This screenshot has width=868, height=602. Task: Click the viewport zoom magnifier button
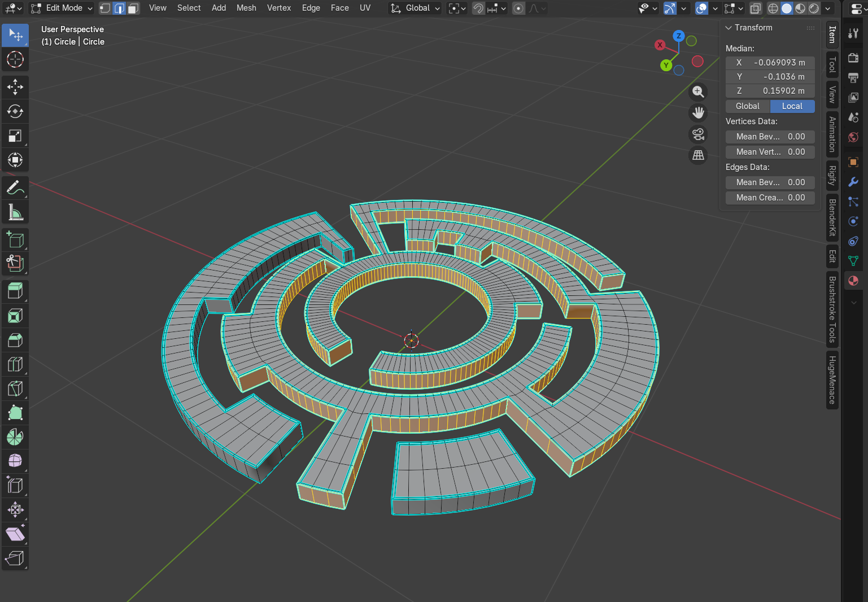tap(698, 91)
